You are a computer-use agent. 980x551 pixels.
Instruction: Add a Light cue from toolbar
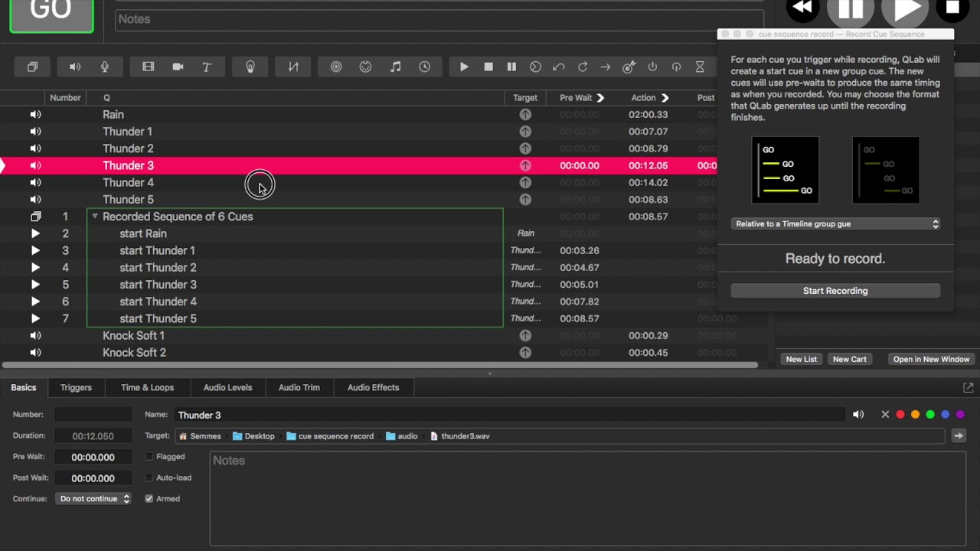pos(250,67)
